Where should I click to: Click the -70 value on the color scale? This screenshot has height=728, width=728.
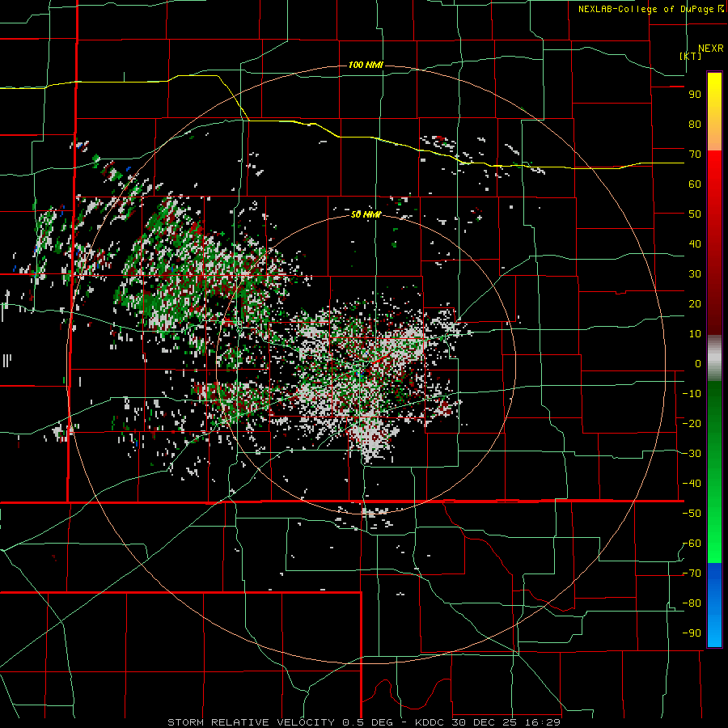click(x=692, y=574)
